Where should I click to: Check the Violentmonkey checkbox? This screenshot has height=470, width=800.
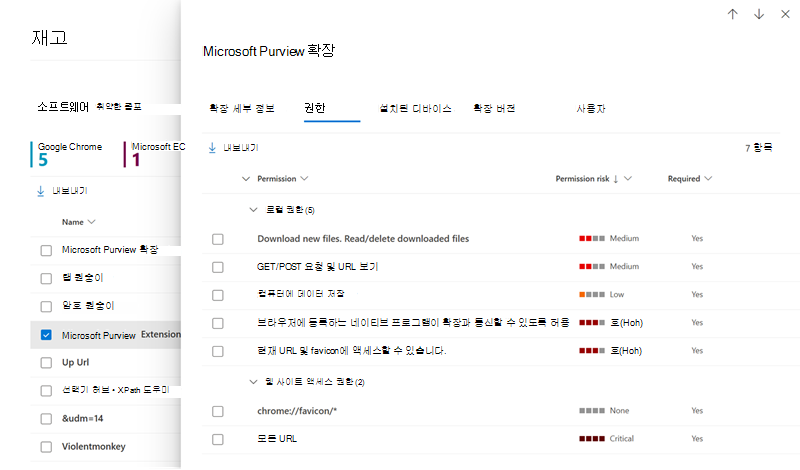[46, 447]
